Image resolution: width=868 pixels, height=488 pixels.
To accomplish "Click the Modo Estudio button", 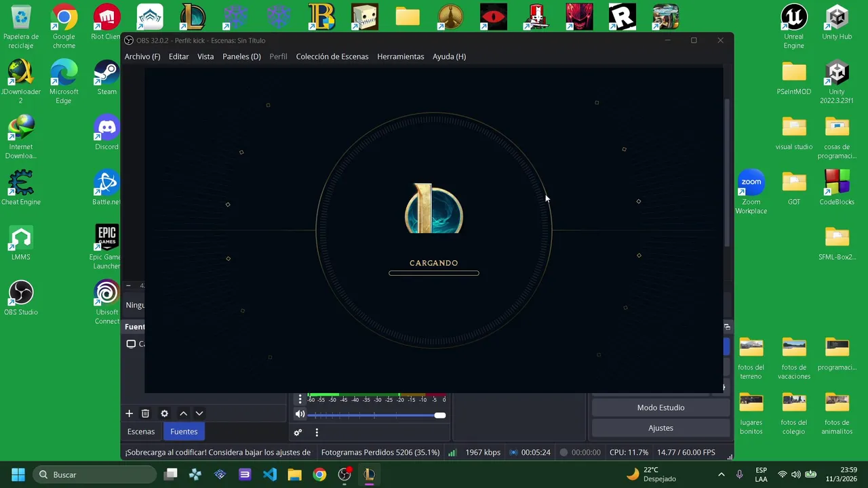I will [660, 408].
